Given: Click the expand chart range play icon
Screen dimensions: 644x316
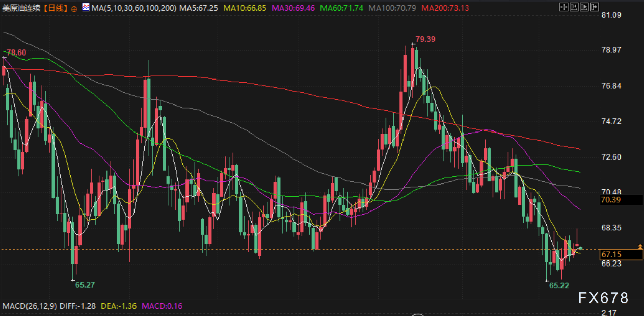Looking at the screenshot, I should (x=584, y=7).
